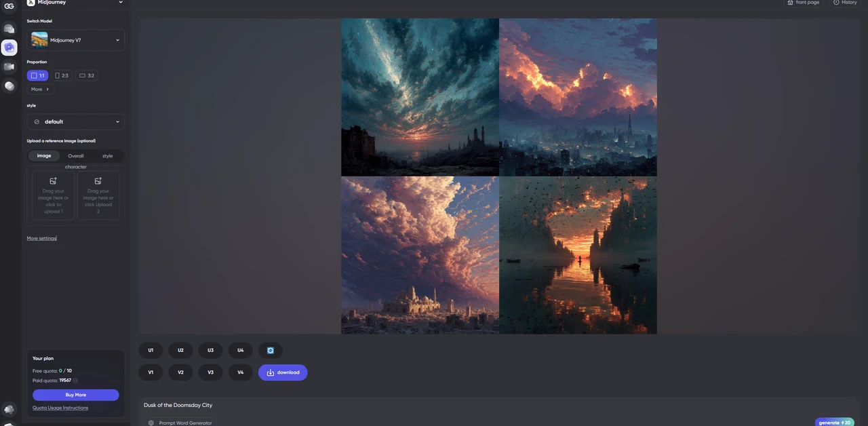Create variation with V4 button
Viewport: 868px width, 426px height.
point(240,372)
